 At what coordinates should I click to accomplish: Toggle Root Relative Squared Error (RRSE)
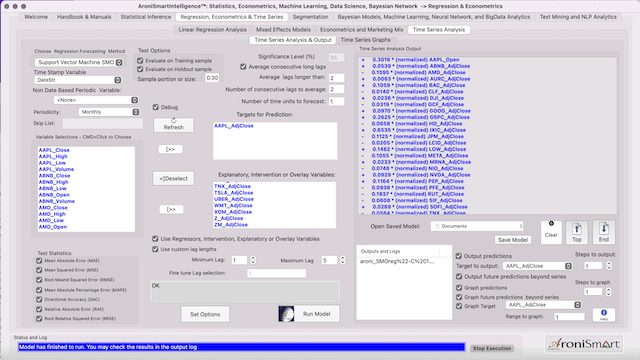pos(39,318)
